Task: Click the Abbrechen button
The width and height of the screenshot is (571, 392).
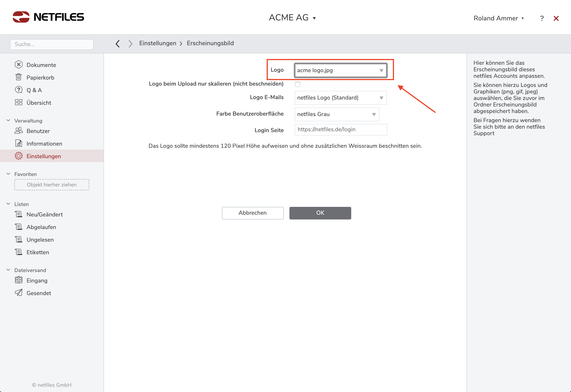Action: pyautogui.click(x=253, y=213)
